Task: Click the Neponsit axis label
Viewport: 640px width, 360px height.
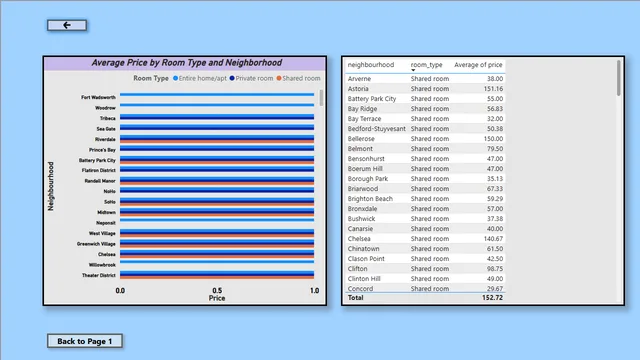Action: (106, 223)
